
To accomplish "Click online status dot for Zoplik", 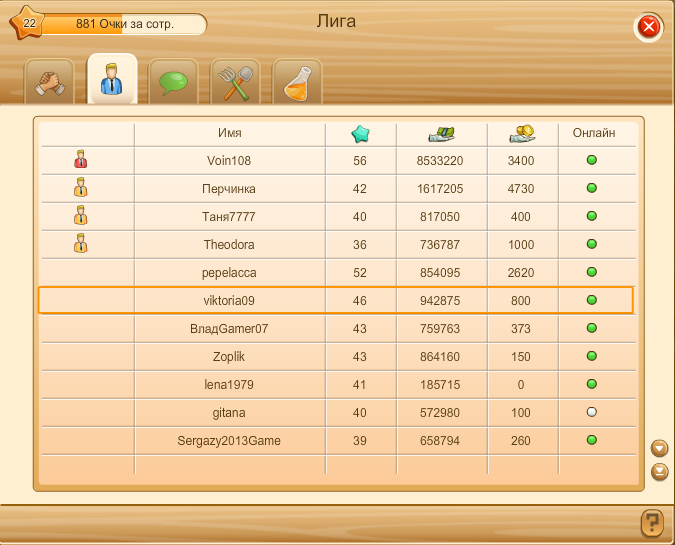I will point(592,356).
